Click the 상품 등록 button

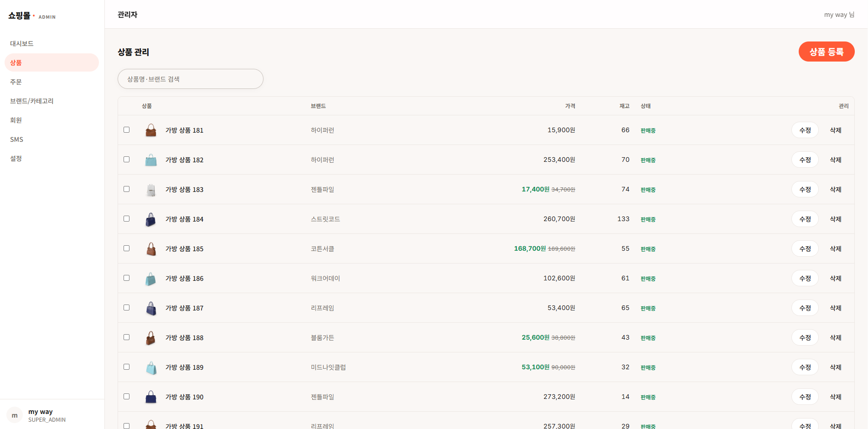point(827,52)
